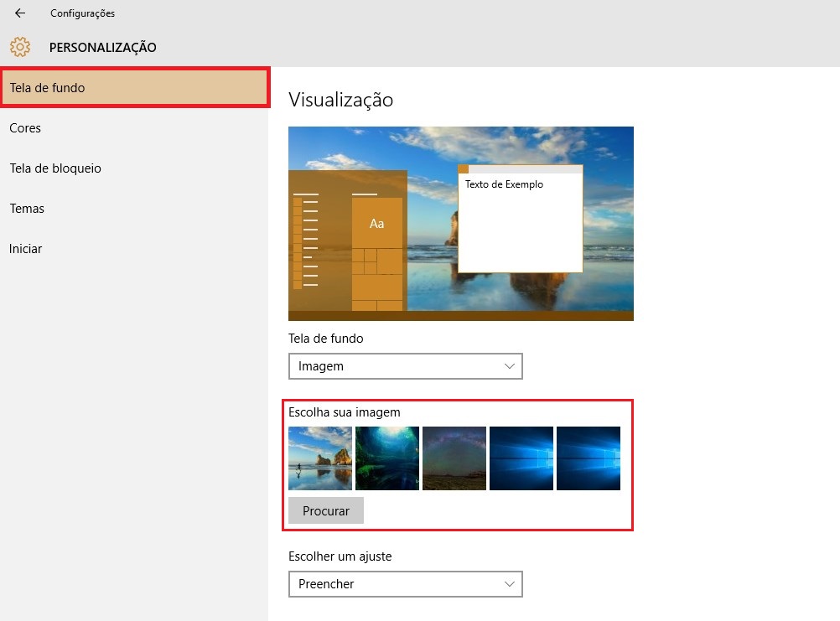Click the desktop preview image
Screen dimensions: 840x621
click(x=461, y=224)
